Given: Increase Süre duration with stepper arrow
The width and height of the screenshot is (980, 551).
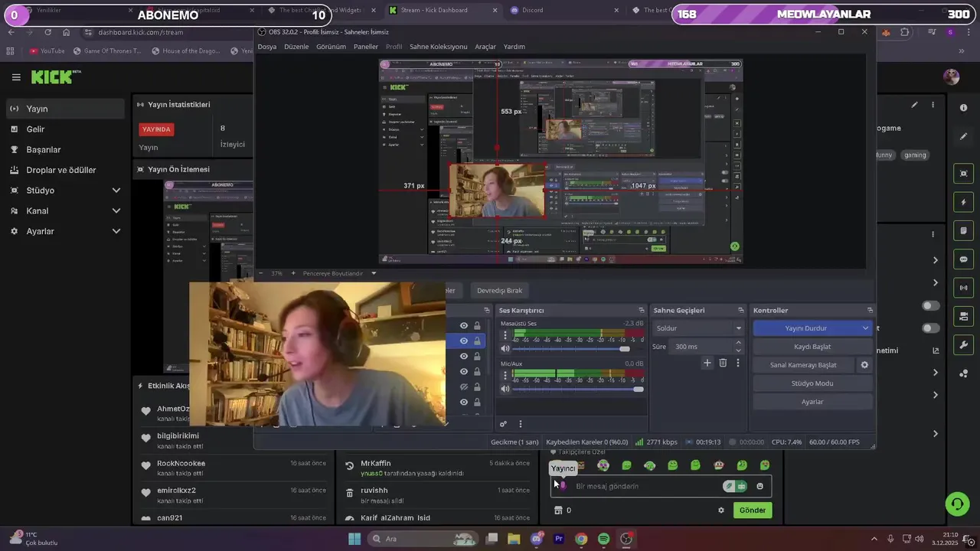Looking at the screenshot, I should 738,344.
